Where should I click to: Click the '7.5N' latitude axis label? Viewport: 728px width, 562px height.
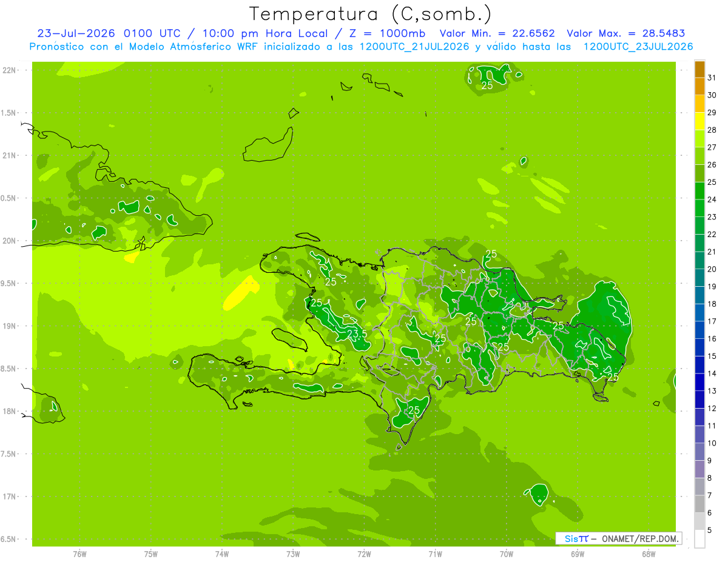coord(9,454)
